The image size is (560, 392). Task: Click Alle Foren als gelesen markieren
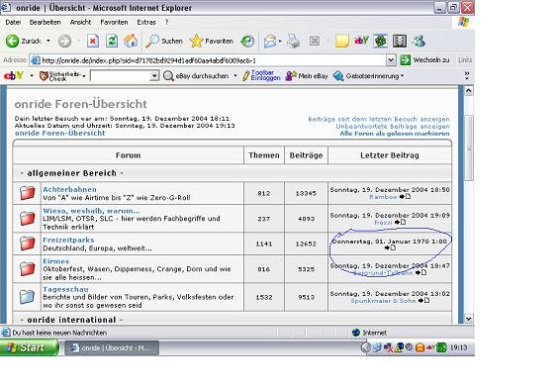click(395, 134)
